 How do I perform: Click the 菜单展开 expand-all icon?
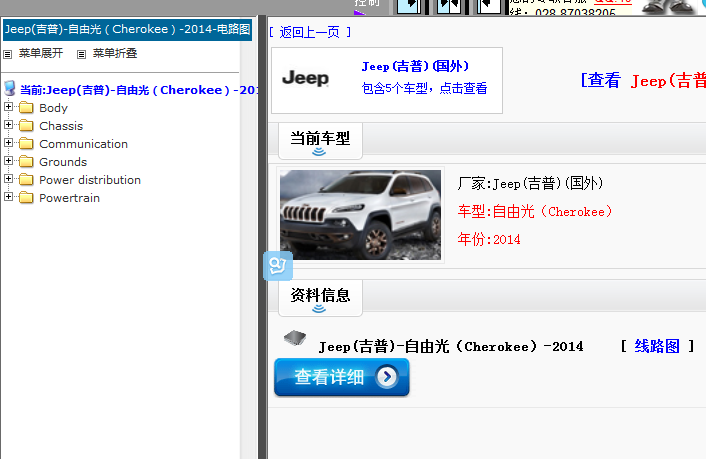click(x=8, y=55)
